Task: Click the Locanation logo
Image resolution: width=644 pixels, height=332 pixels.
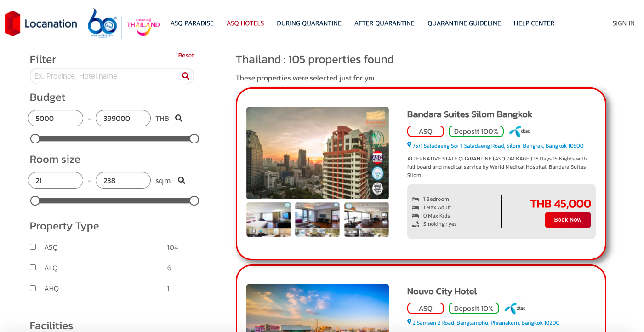Action: tap(41, 23)
